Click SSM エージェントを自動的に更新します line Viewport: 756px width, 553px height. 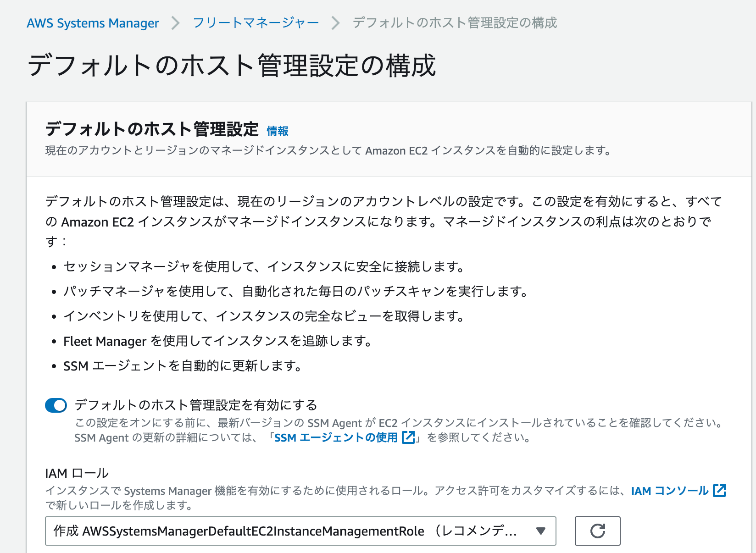(x=183, y=366)
